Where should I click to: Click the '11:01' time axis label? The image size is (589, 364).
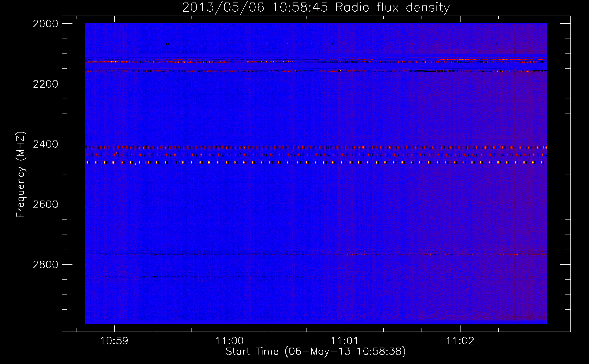tap(344, 341)
